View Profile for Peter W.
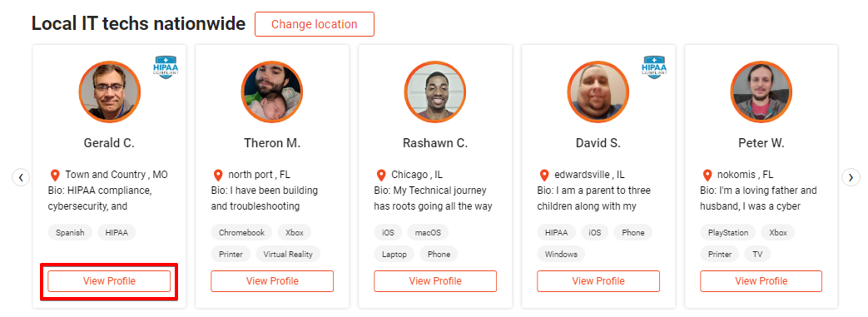This screenshot has height=317, width=868. pyautogui.click(x=761, y=281)
